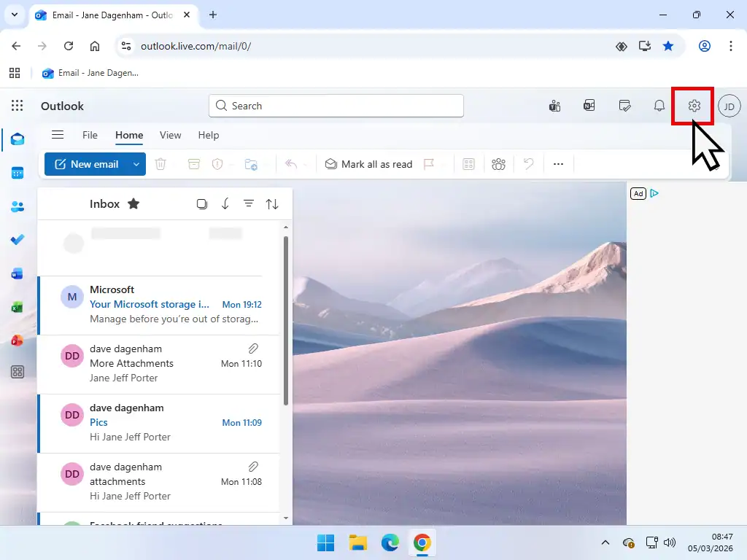Viewport: 747px width, 560px height.
Task: Click Mark all as read
Action: (368, 164)
